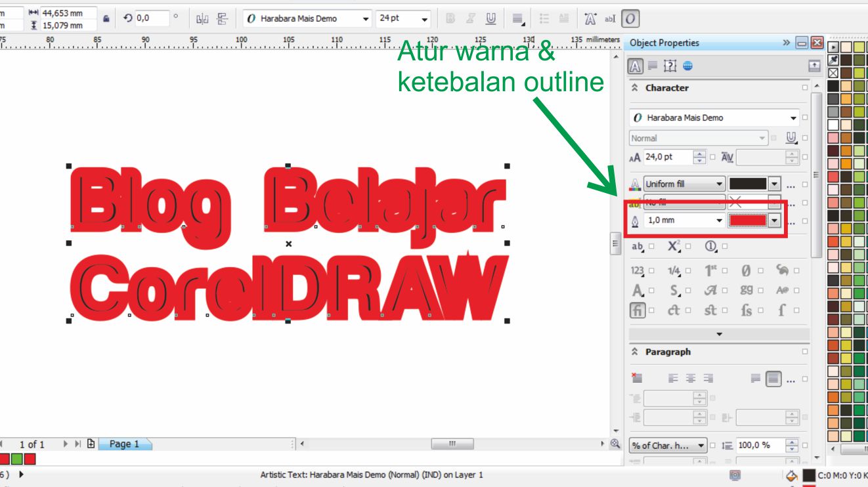Click the caps style ab icon
The height and width of the screenshot is (487, 868).
638,247
